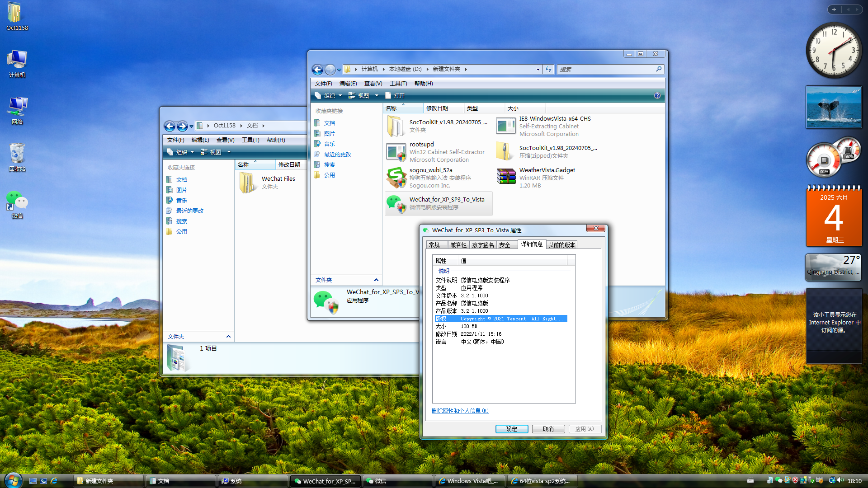868x488 pixels.
Task: Open the 视图 dropdown arrow in 新建文件夹 window
Action: point(377,95)
